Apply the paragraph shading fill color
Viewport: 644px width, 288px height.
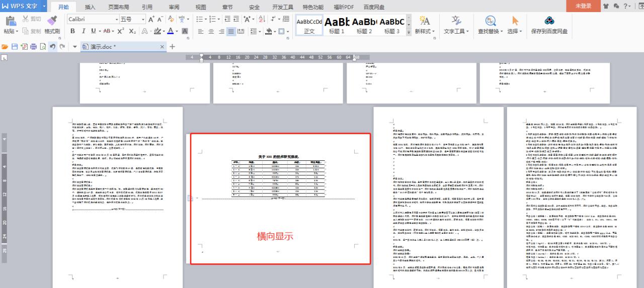(269, 31)
